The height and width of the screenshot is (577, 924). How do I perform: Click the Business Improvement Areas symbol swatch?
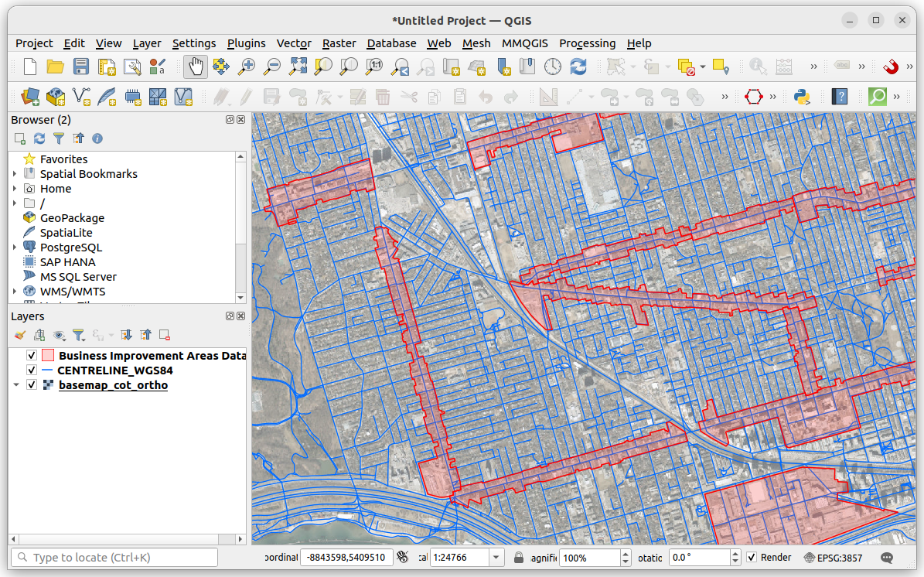[x=47, y=355]
